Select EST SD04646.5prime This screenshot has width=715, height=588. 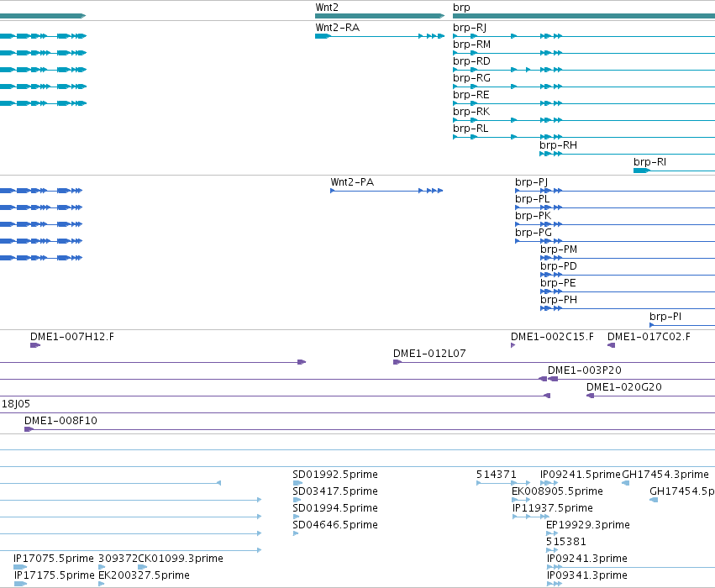click(x=335, y=525)
